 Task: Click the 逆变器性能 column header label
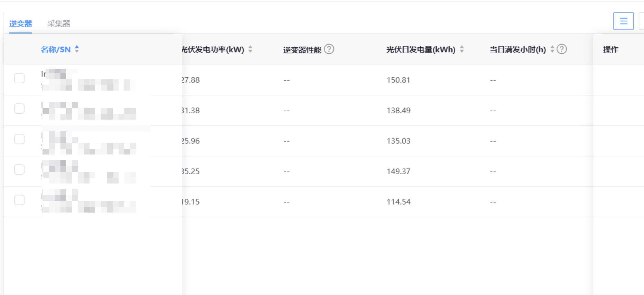click(x=302, y=50)
